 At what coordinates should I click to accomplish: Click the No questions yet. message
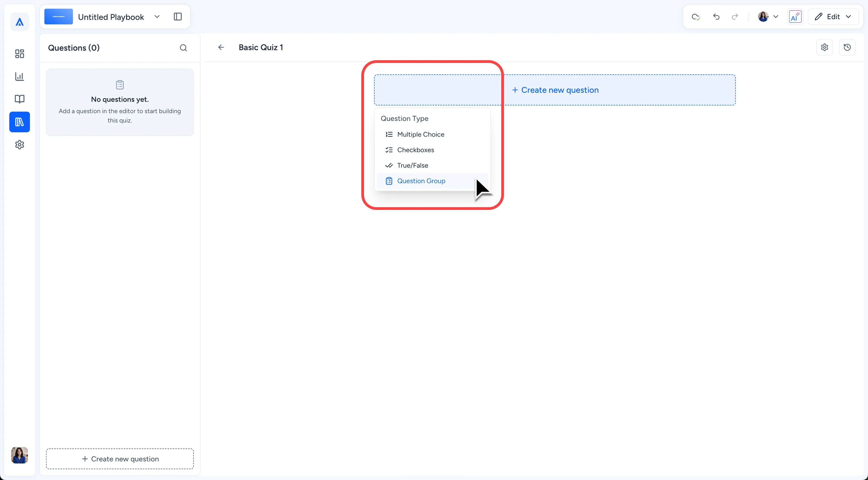tap(120, 99)
